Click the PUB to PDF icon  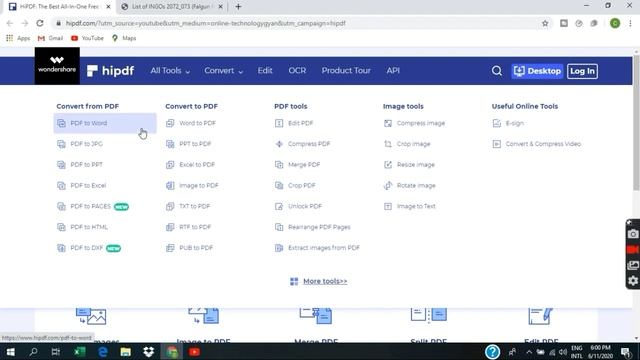tap(170, 248)
